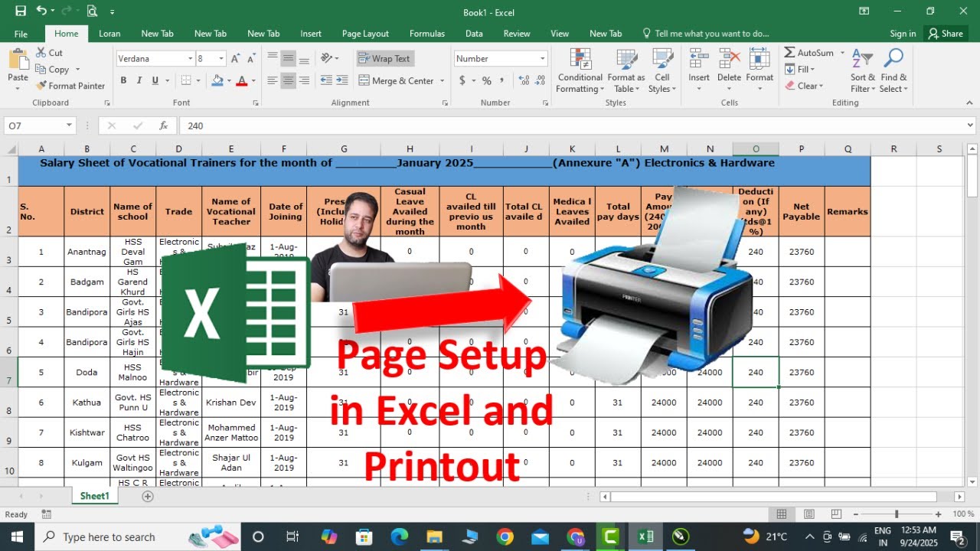The height and width of the screenshot is (551, 980).
Task: Adjust the zoom slider handle
Action: 897,514
